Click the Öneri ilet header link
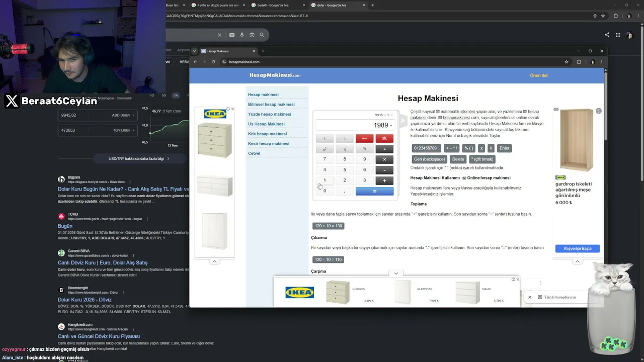This screenshot has height=362, width=644. point(539,75)
